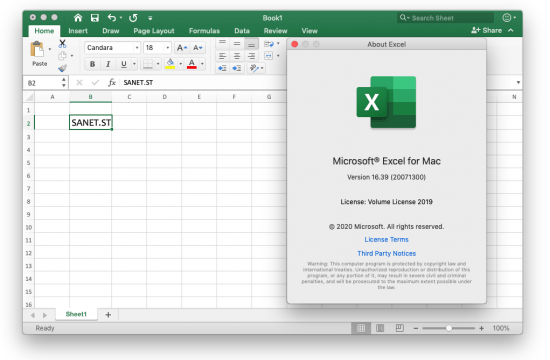Expand Paste options arrow
The image size is (550, 360).
coord(49,49)
